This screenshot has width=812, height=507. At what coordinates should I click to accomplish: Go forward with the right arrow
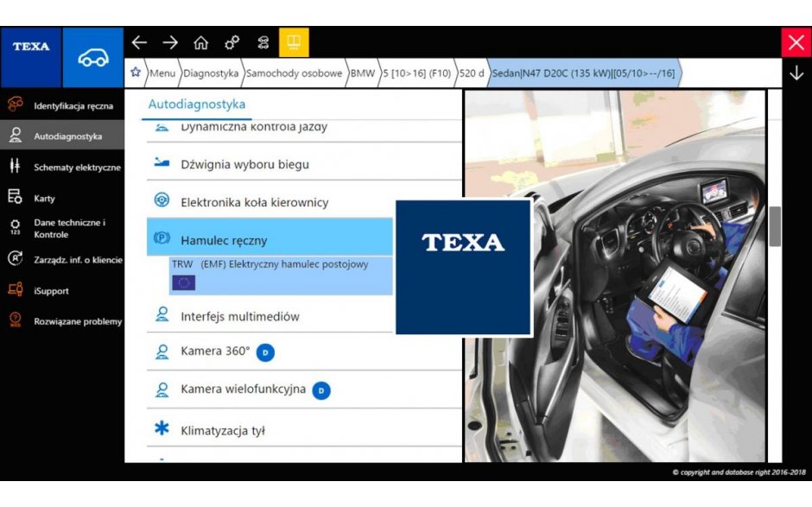[x=170, y=42]
